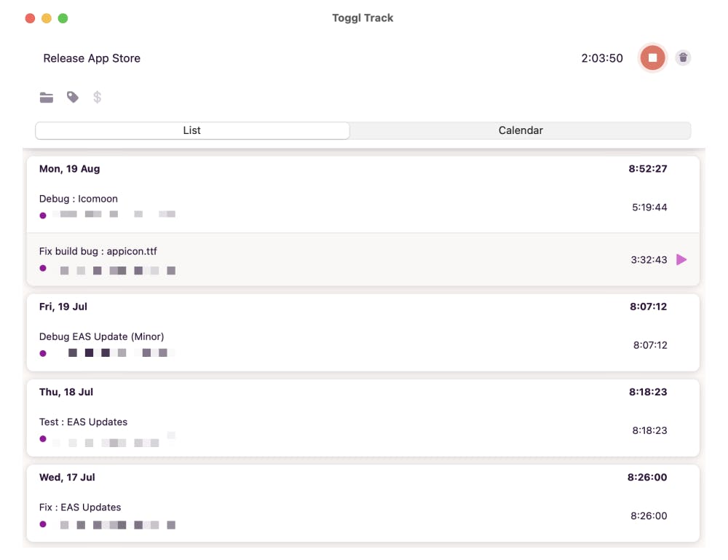Image resolution: width=728 pixels, height=560 pixels.
Task: Switch to the Calendar view
Action: point(521,130)
